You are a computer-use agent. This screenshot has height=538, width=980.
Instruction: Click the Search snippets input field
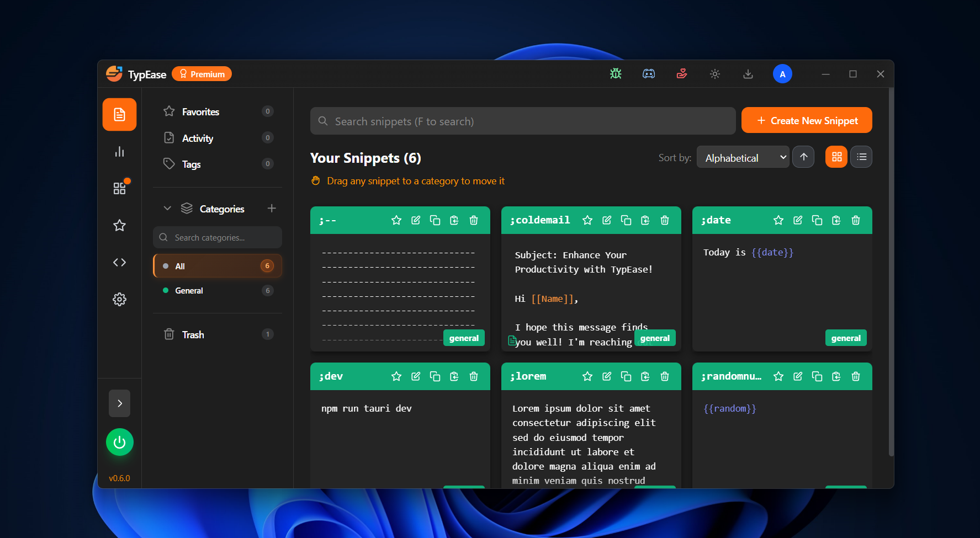522,121
